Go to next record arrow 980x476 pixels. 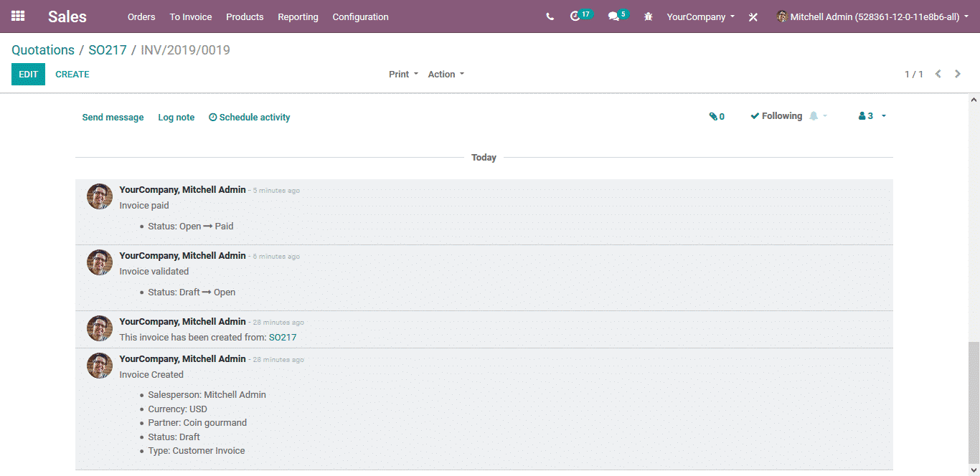click(958, 74)
